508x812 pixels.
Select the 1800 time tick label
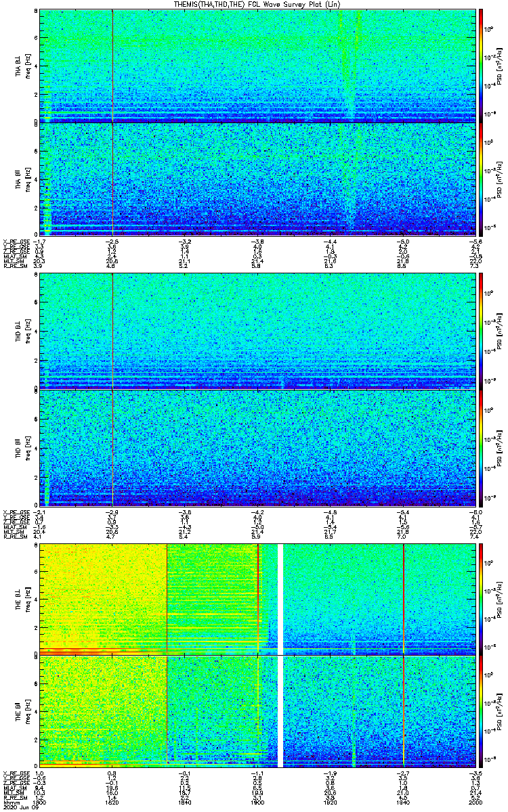39,801
